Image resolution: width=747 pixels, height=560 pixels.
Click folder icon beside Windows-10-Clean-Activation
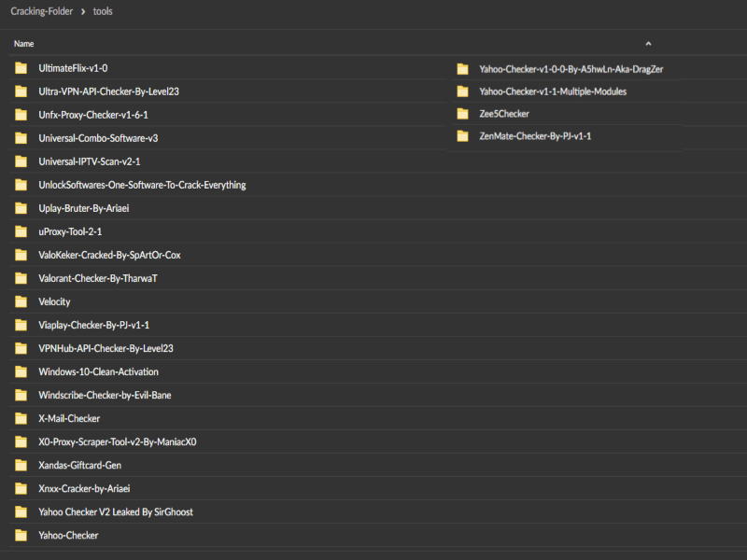tap(21, 371)
